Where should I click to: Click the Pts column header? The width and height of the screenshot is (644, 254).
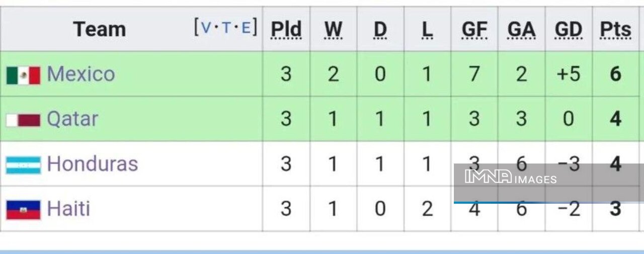(x=615, y=30)
